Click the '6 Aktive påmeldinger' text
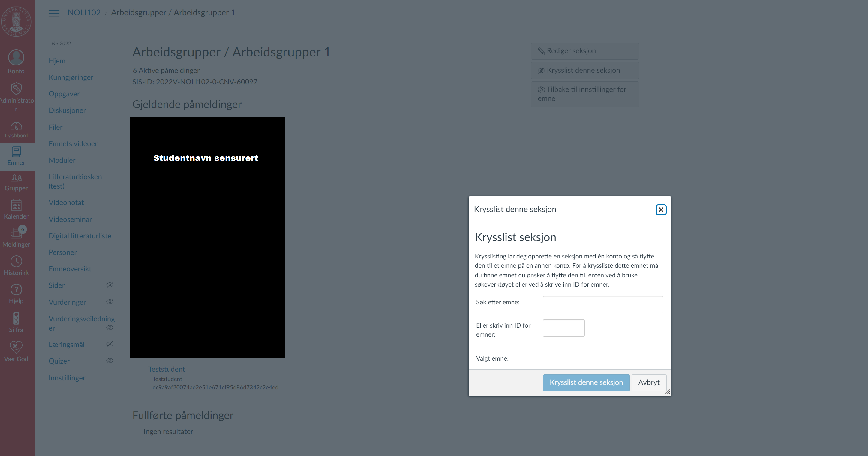 coord(166,71)
